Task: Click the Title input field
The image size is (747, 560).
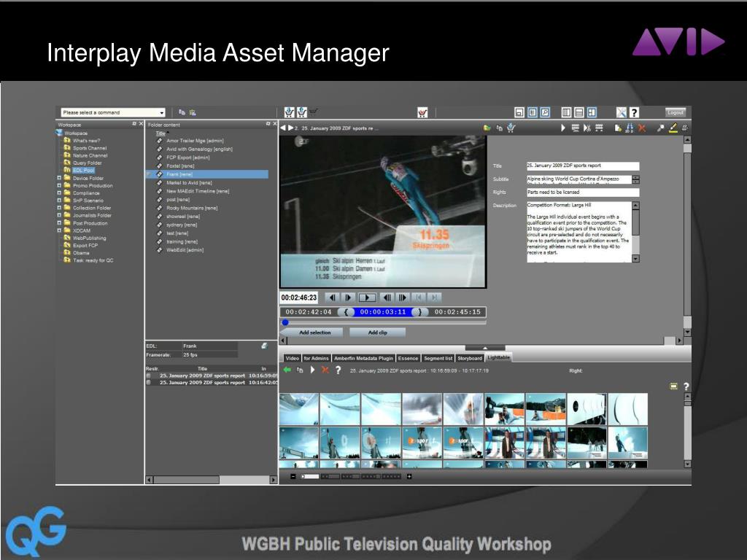Action: click(583, 166)
